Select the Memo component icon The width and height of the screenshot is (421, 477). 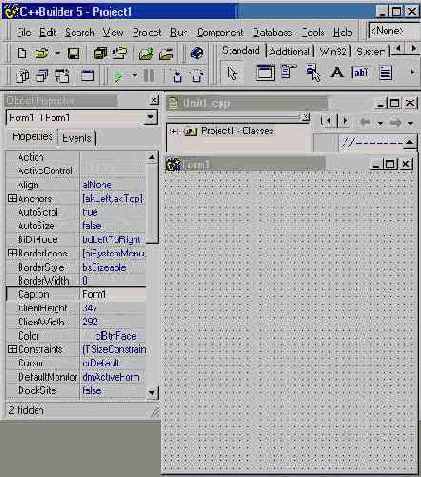pos(385,73)
